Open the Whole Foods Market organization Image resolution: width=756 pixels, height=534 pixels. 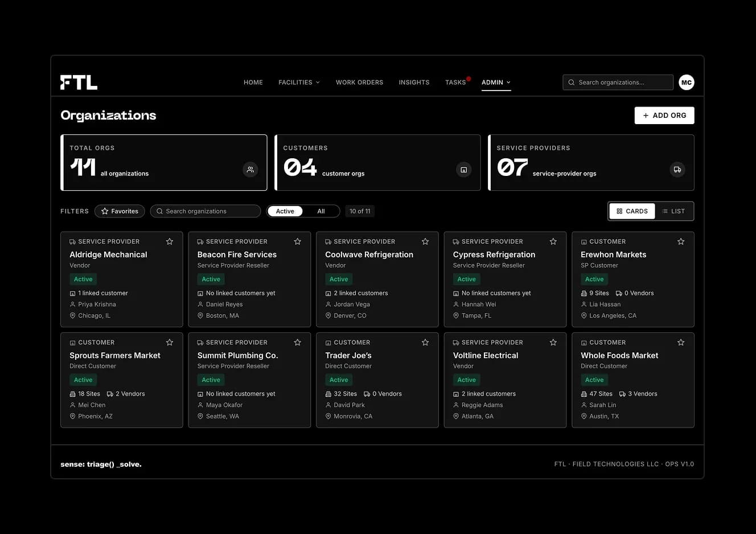coord(619,355)
